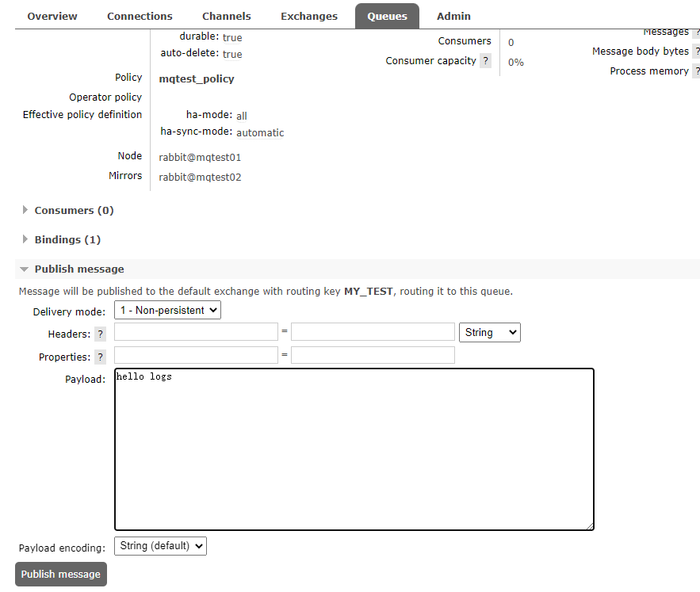Switch to the Exchanges tab
This screenshot has height=592, width=700.
click(x=308, y=16)
